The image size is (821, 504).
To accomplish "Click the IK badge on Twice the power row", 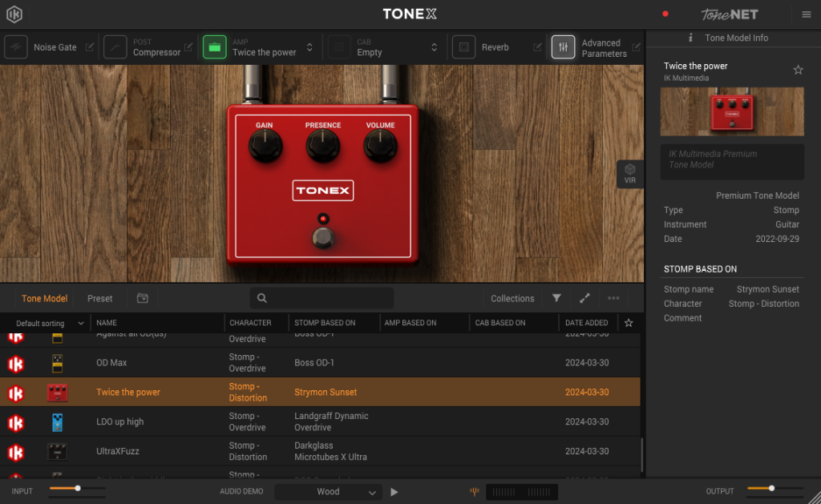I will coord(16,393).
